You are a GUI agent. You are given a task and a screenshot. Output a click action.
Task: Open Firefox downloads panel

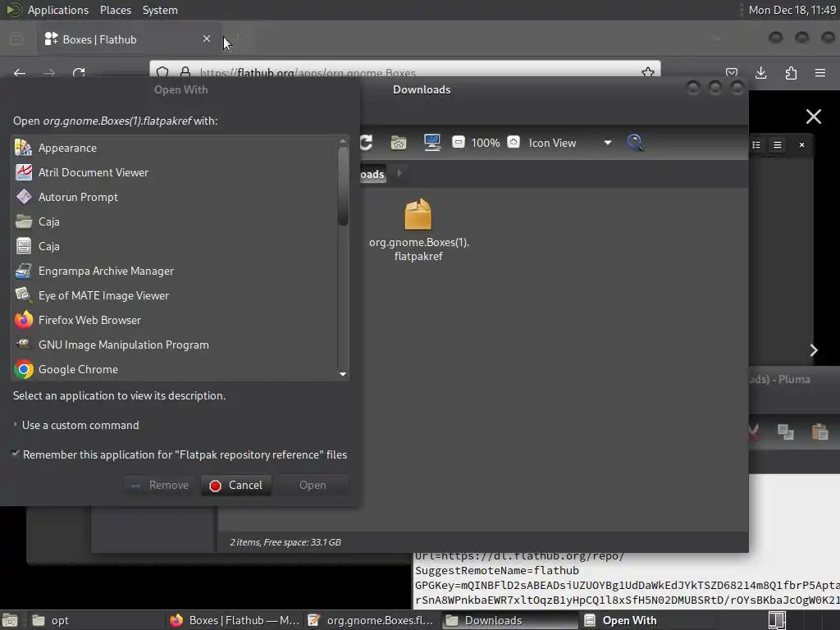coord(760,73)
